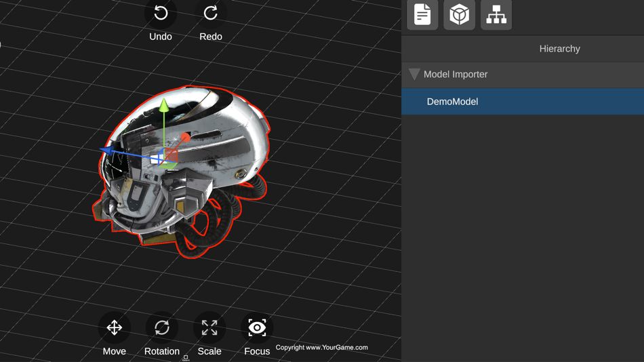The image size is (644, 362).
Task: Click the Redo arrow icon
Action: (x=211, y=13)
